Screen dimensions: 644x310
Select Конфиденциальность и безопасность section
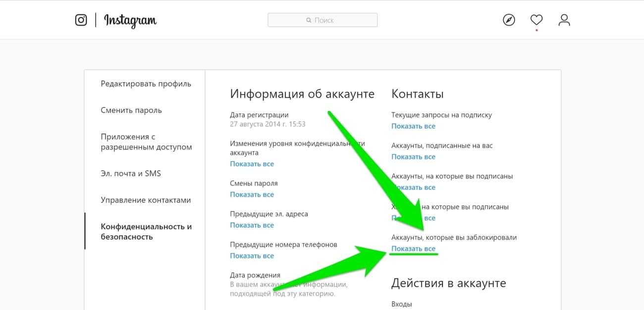click(146, 231)
